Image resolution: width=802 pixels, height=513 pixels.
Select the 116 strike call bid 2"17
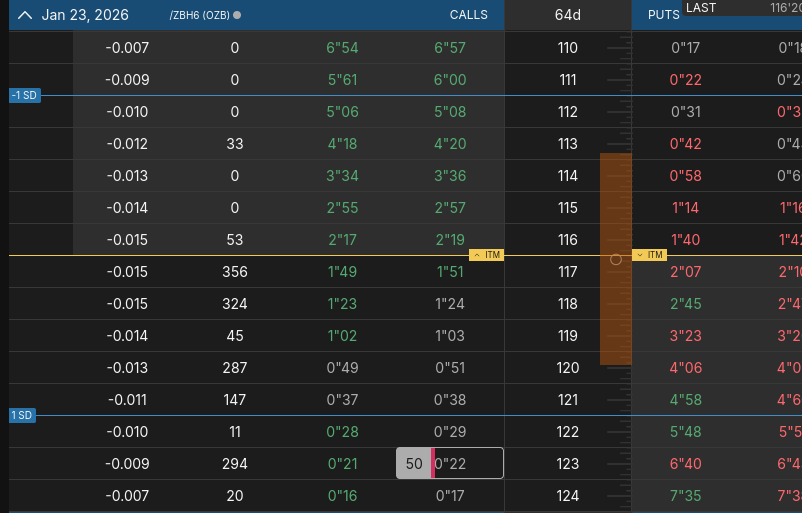[342, 240]
